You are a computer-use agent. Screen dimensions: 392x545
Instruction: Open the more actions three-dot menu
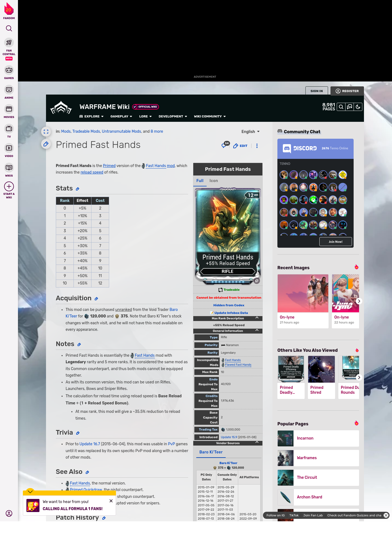257,146
